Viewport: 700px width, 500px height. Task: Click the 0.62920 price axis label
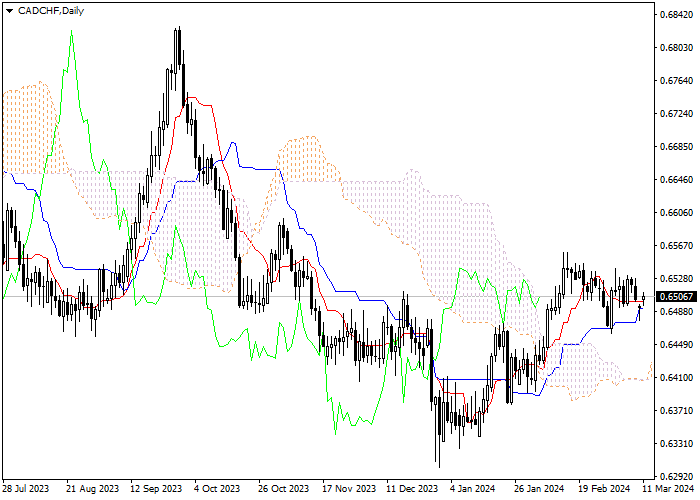[676, 477]
